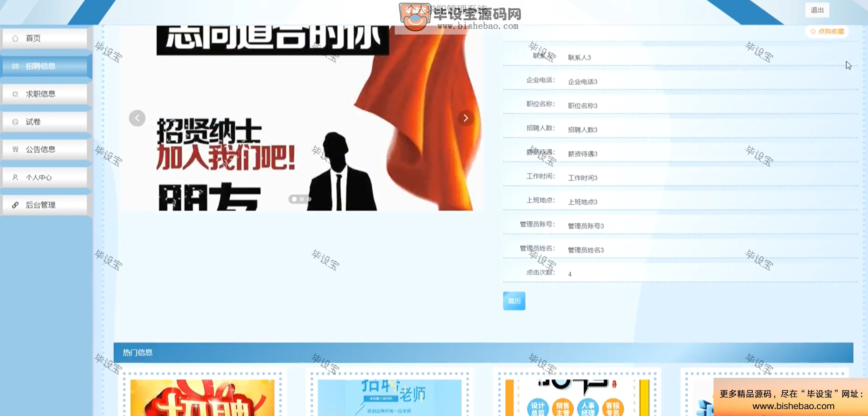Open the 招聘信息 menu item

pyautogui.click(x=44, y=66)
